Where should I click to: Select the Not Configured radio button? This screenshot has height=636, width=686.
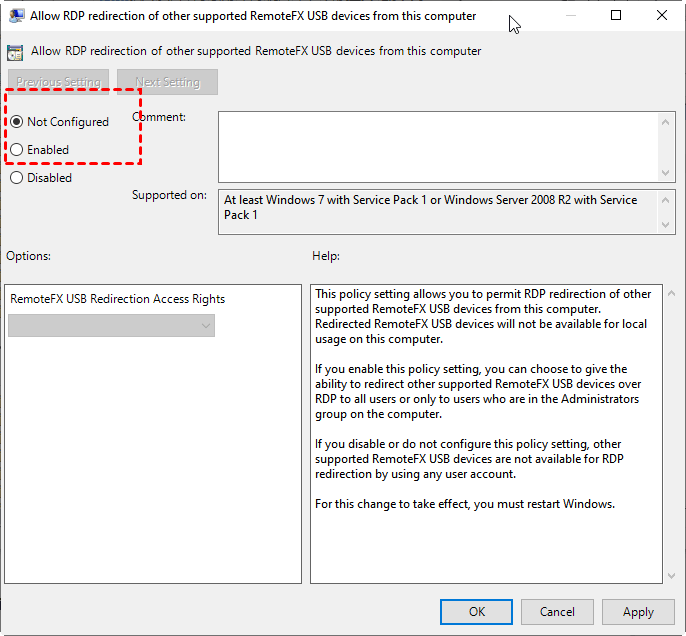pyautogui.click(x=17, y=122)
